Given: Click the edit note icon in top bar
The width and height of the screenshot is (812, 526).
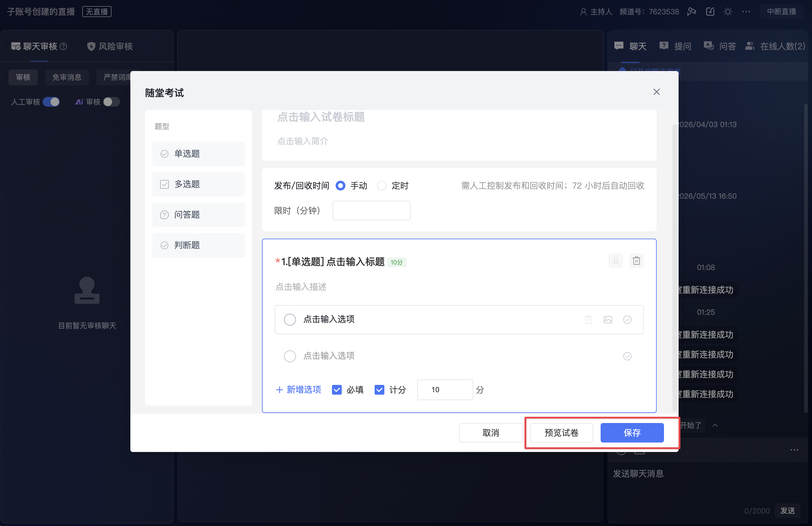Looking at the screenshot, I should pyautogui.click(x=710, y=12).
